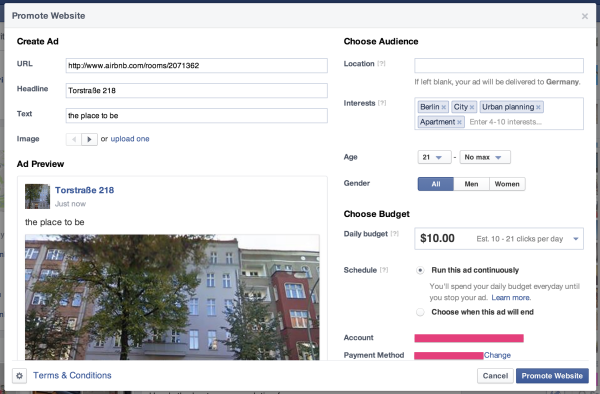This screenshot has width=600, height=394.
Task: Click the Schedule help question mark
Action: 384,270
